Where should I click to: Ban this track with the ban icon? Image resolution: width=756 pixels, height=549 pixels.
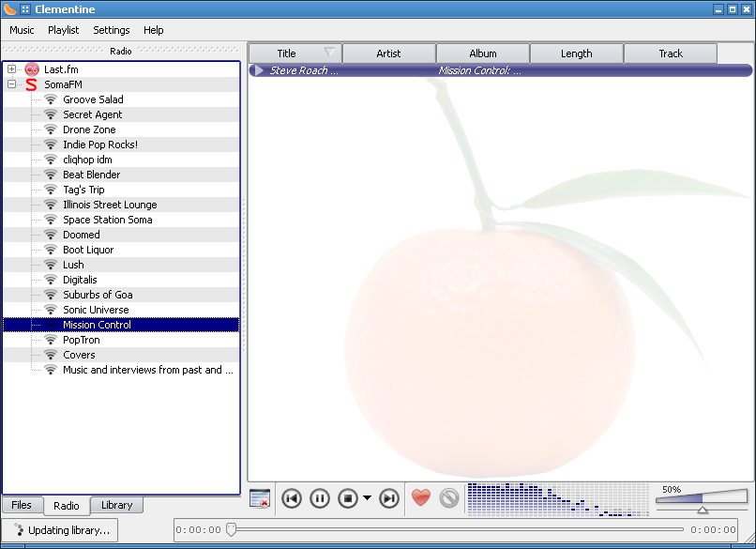click(449, 498)
